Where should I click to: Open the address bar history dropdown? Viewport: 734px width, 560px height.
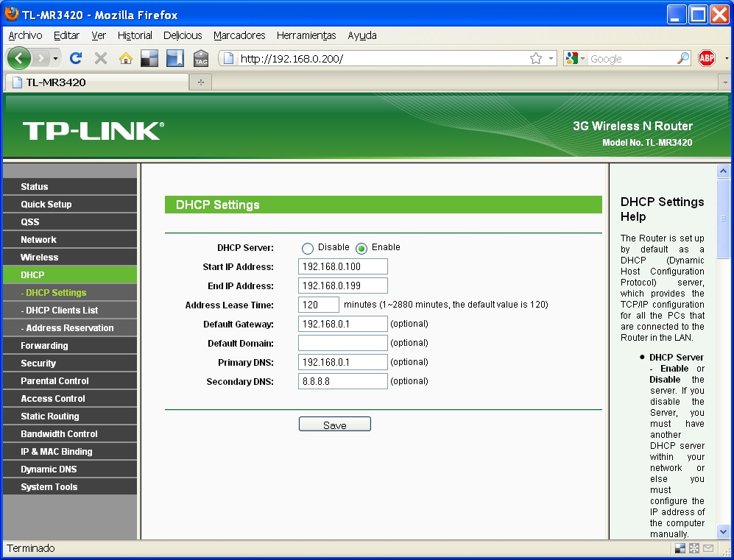551,58
